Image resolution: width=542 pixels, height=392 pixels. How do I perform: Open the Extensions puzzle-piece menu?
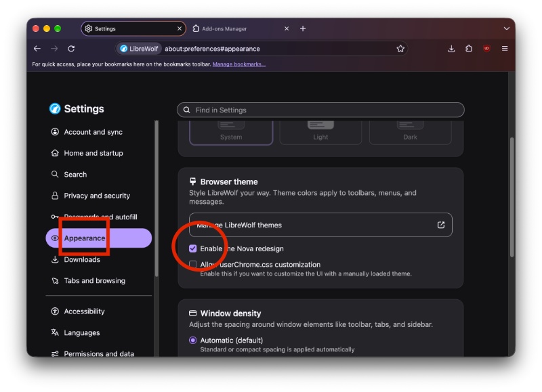point(469,49)
